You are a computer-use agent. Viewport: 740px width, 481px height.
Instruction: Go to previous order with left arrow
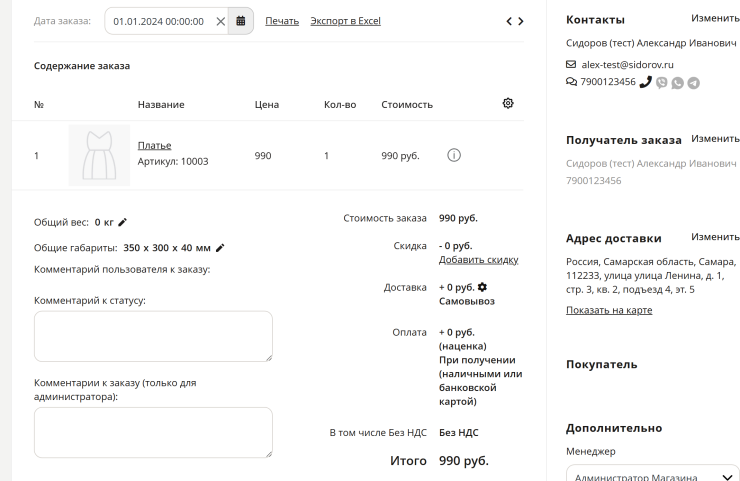(509, 21)
